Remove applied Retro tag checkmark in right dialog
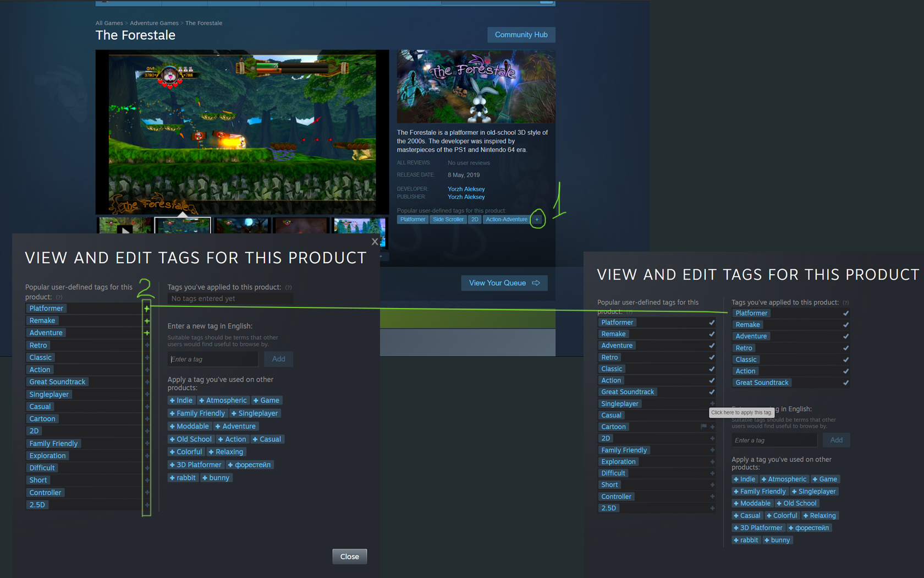 (x=846, y=348)
